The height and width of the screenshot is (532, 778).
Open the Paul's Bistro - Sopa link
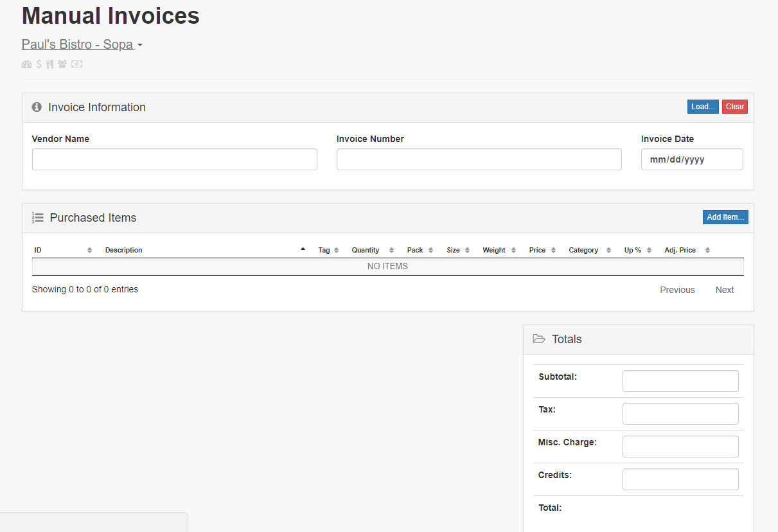click(77, 44)
